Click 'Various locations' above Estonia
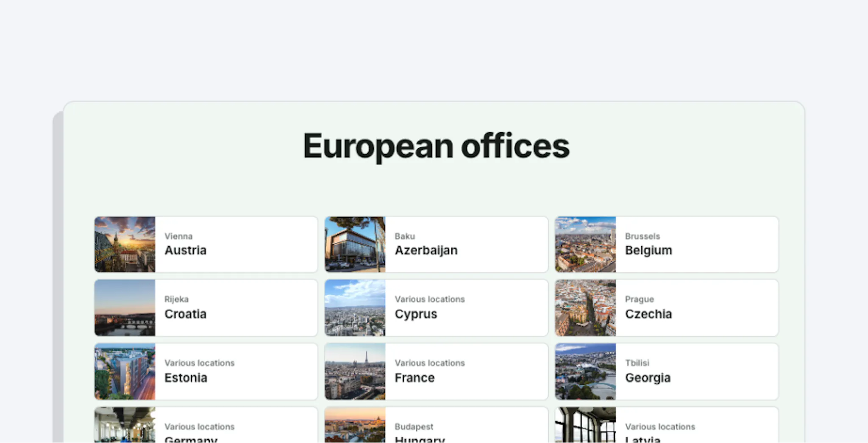Image resolution: width=868 pixels, height=443 pixels. tap(200, 363)
